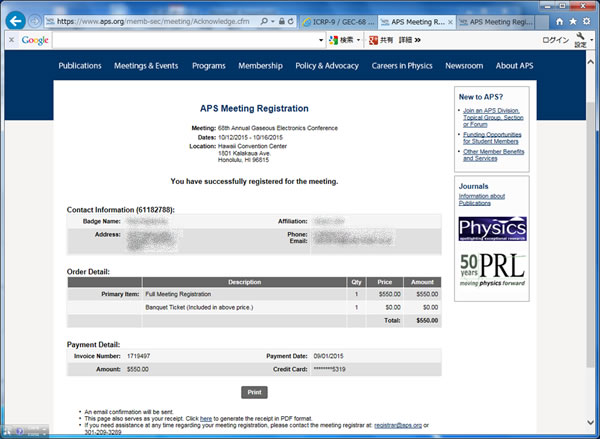This screenshot has width=600, height=439.
Task: Click the Hawaii Convention Center location text
Action: click(252, 146)
